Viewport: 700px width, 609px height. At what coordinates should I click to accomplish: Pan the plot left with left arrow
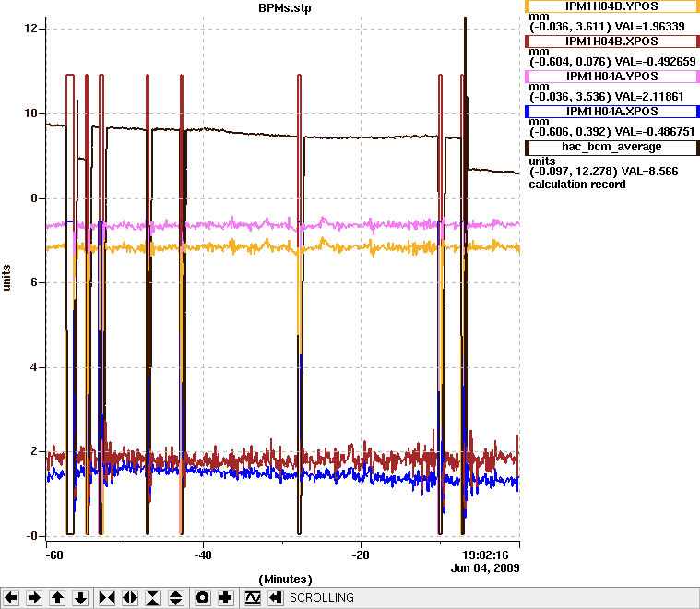coord(11,597)
